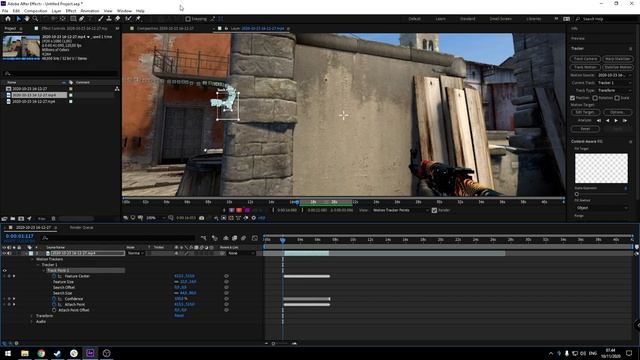Open the Fill Method Object dropdown
Image resolution: width=640 pixels, height=360 pixels.
(x=601, y=208)
